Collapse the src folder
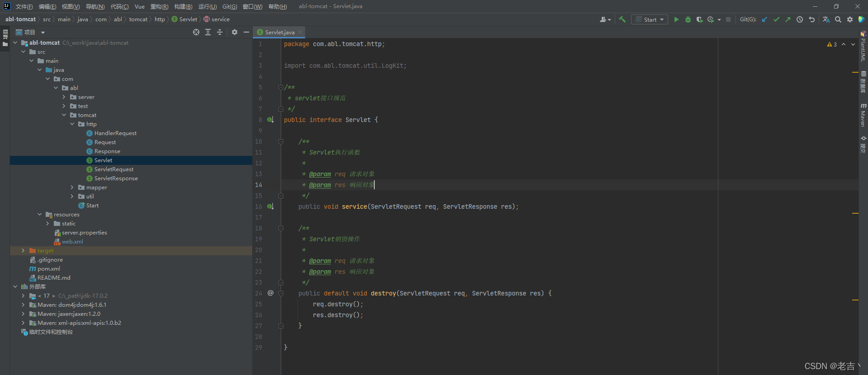Viewport: 868px width, 375px height. 24,52
